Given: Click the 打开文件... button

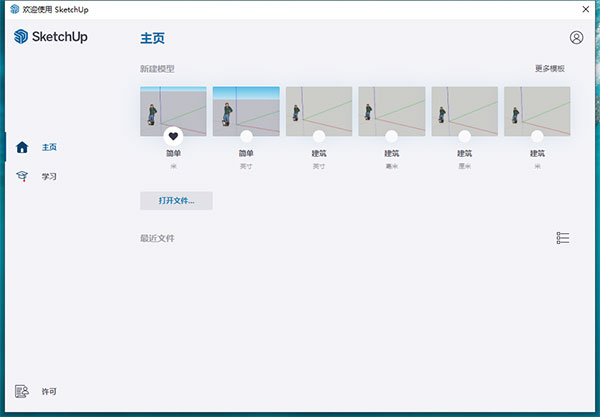Looking at the screenshot, I should [176, 200].
